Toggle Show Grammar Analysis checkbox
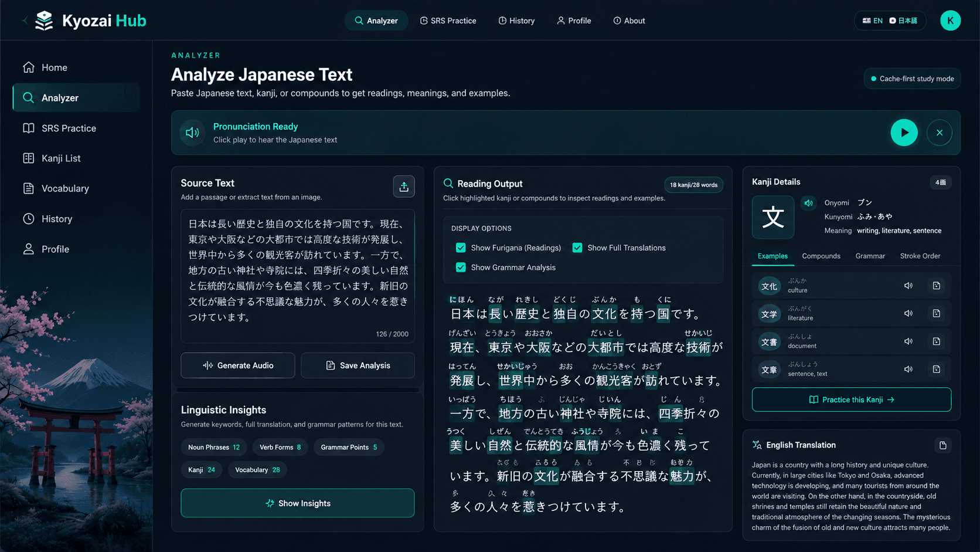The width and height of the screenshot is (980, 552). pos(461,267)
